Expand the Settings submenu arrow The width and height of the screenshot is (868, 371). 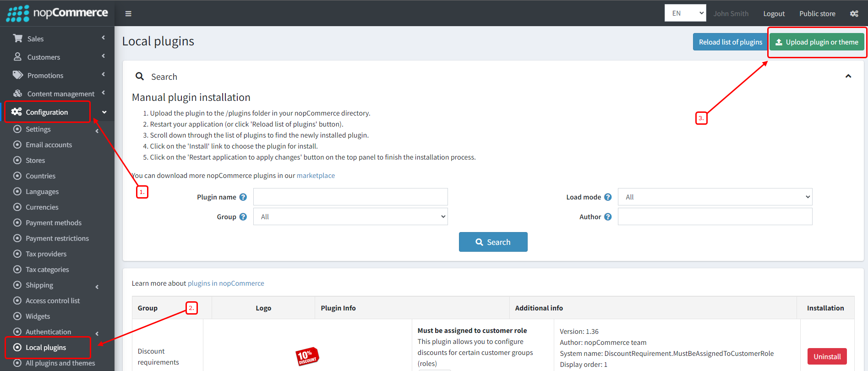pos(97,131)
